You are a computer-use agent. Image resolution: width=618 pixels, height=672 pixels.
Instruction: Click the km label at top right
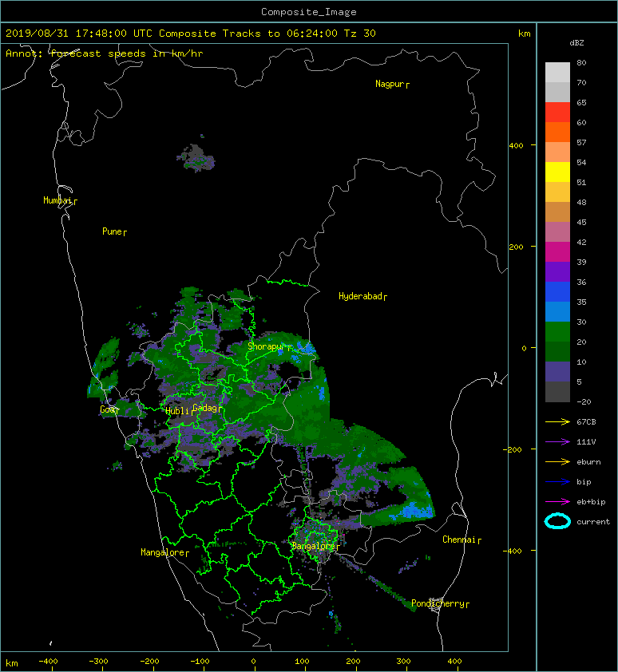click(x=525, y=34)
